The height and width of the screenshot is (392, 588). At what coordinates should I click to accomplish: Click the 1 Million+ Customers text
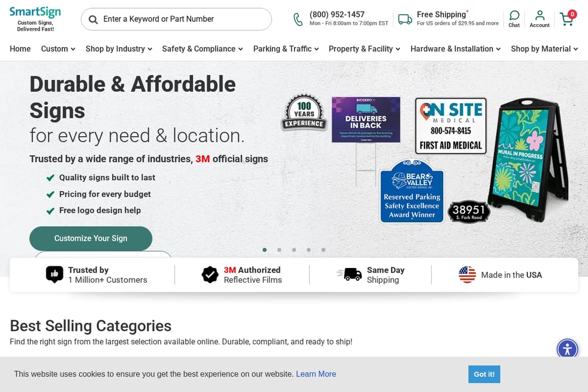coord(108,280)
